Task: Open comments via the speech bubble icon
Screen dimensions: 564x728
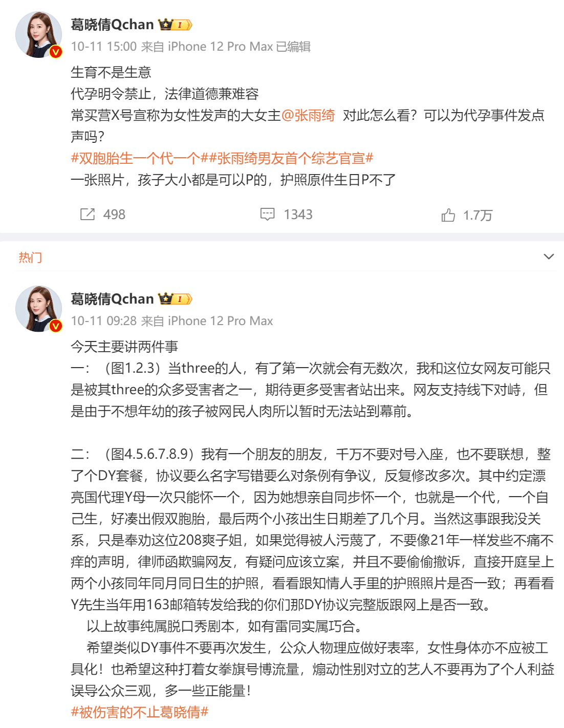Action: pos(267,215)
